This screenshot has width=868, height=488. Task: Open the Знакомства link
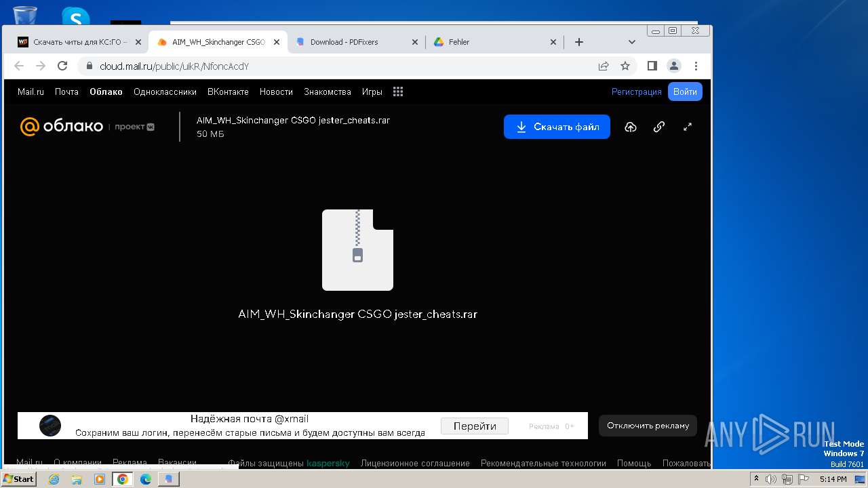328,91
